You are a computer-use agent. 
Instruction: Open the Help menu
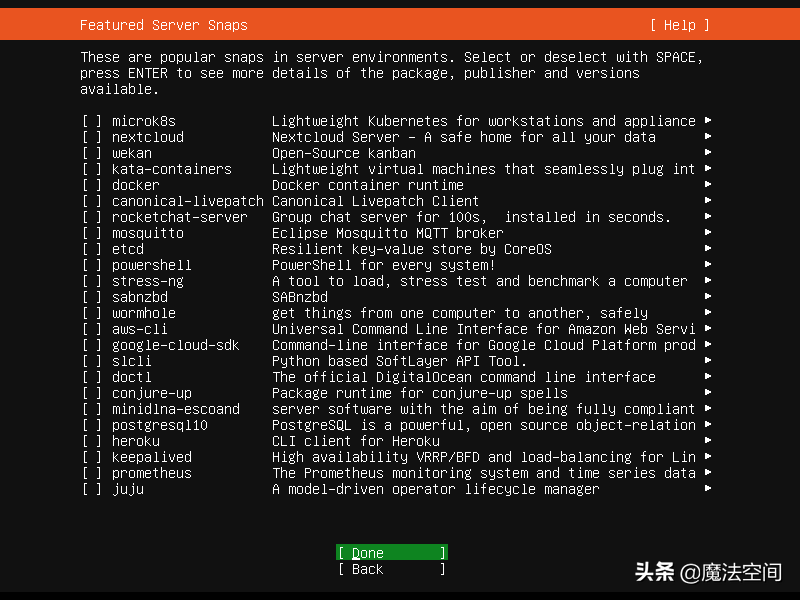[x=680, y=25]
